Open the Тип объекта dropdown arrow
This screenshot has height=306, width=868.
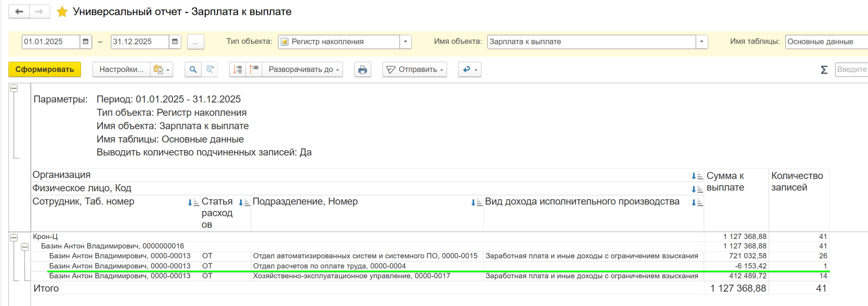pyautogui.click(x=406, y=42)
